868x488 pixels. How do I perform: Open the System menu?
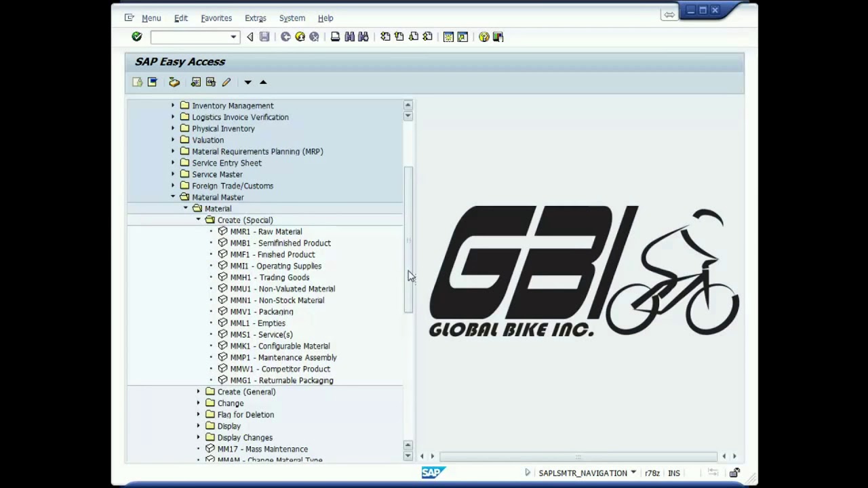point(292,18)
